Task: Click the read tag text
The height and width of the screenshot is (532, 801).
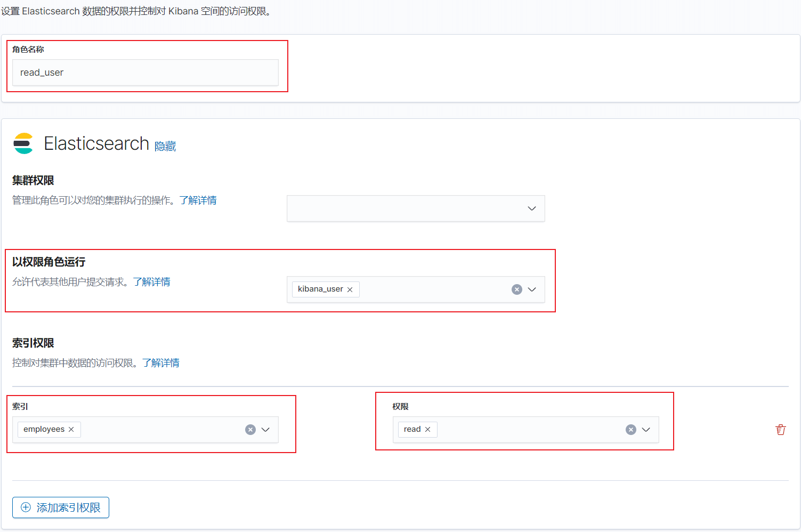Action: pos(412,429)
